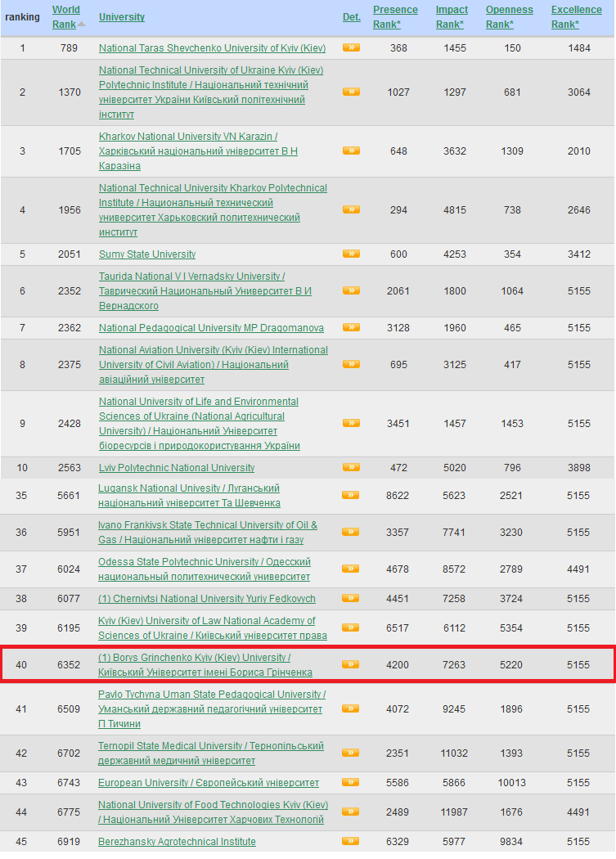Click details icon for Ivano Frankivsk Oil & Gas university
This screenshot has height=859, width=616.
(351, 532)
